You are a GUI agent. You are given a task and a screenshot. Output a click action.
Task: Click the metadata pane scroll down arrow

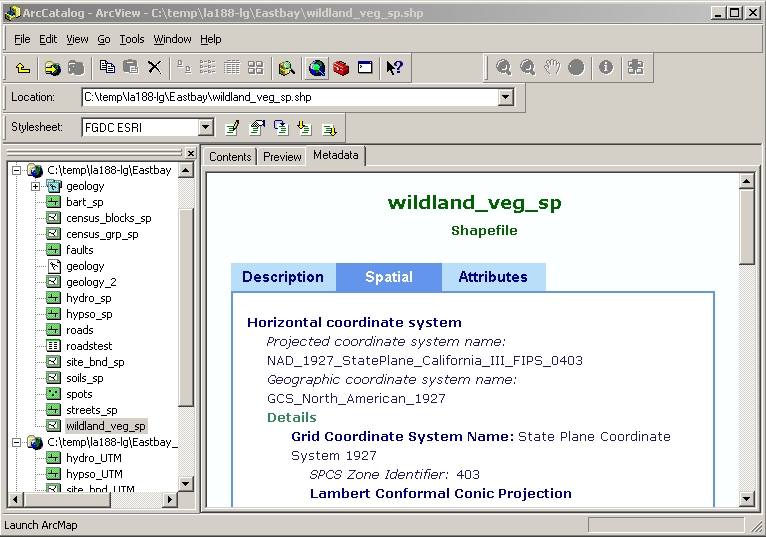click(x=746, y=498)
